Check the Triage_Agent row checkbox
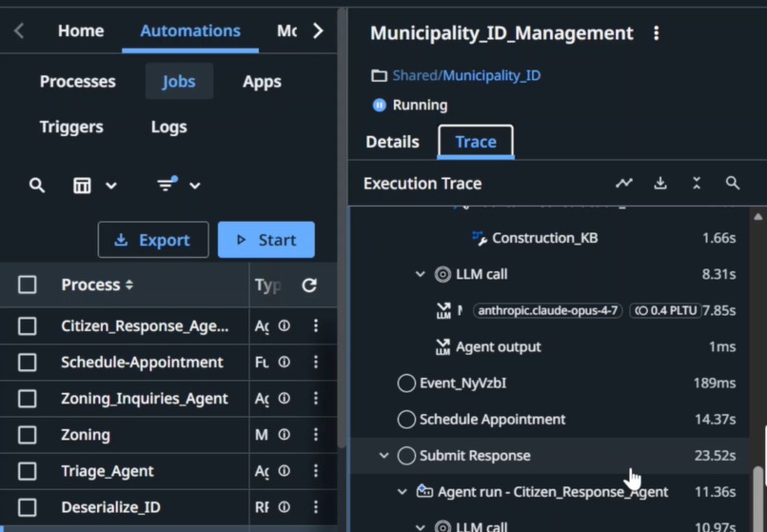 (x=27, y=471)
